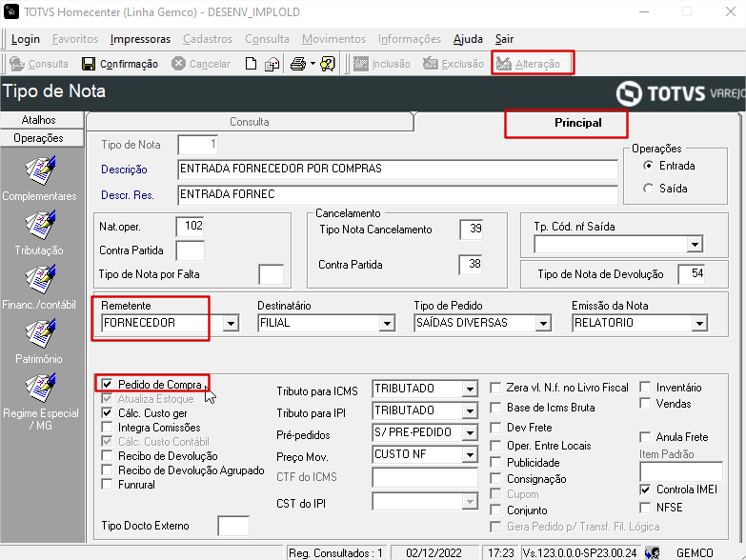This screenshot has height=560, width=746.
Task: Open the Tributo para ICMS dropdown
Action: tap(470, 389)
